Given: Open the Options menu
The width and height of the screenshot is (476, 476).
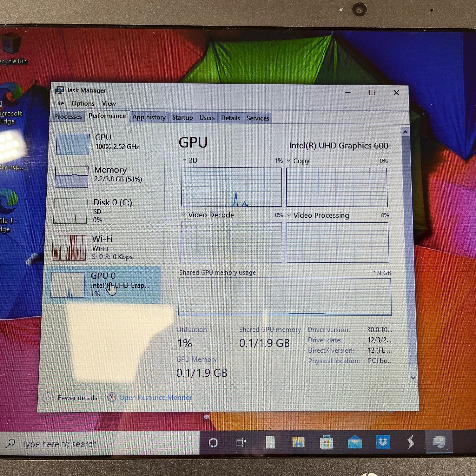Looking at the screenshot, I should pos(83,103).
